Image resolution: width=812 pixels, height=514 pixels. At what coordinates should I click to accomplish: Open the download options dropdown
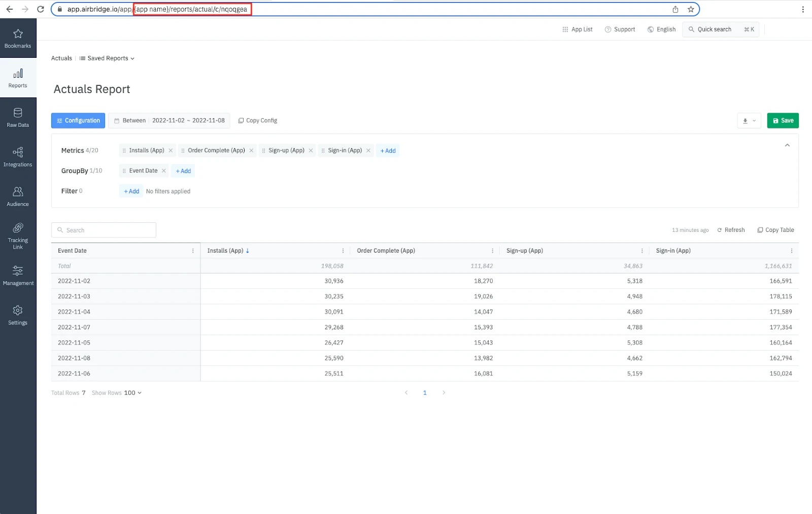749,121
